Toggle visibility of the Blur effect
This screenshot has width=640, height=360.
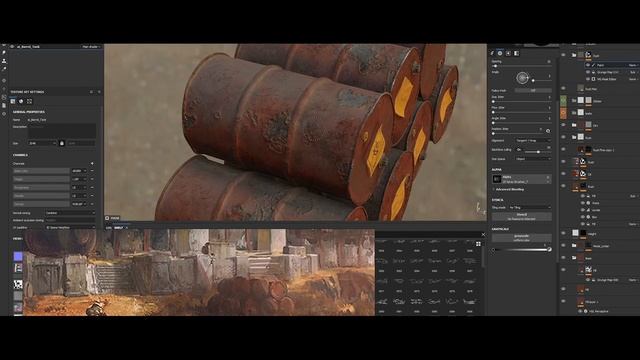[x=583, y=217]
